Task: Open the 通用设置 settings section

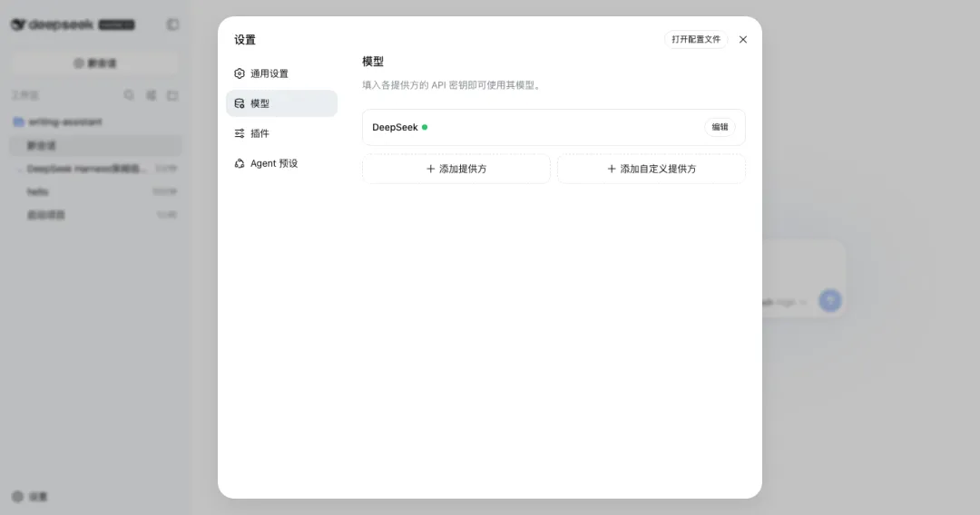Action: click(281, 73)
